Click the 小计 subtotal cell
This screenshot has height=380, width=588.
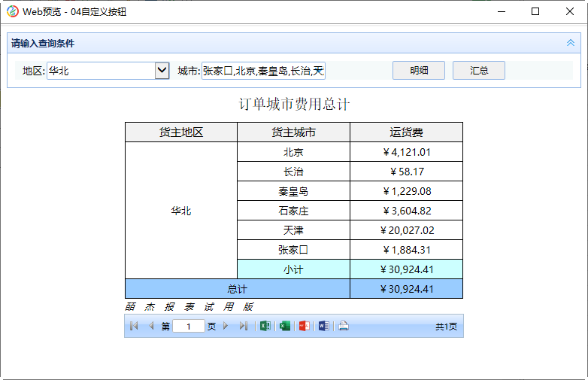pyautogui.click(x=293, y=269)
